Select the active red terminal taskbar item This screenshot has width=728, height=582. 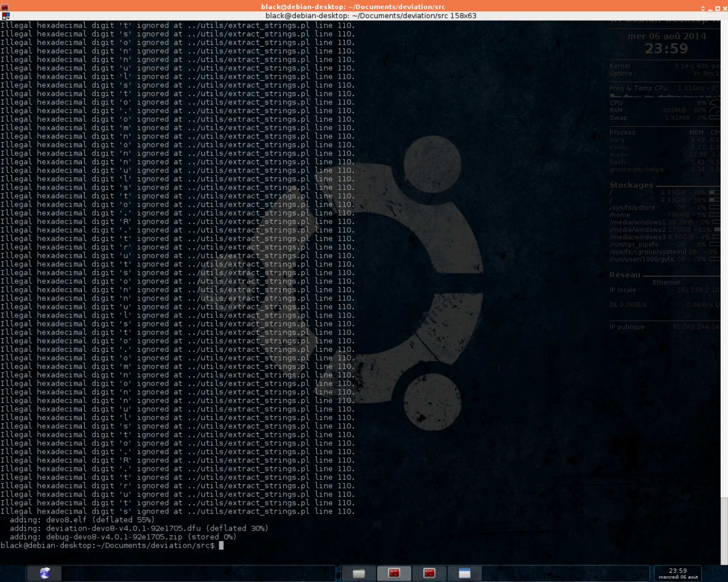click(394, 573)
